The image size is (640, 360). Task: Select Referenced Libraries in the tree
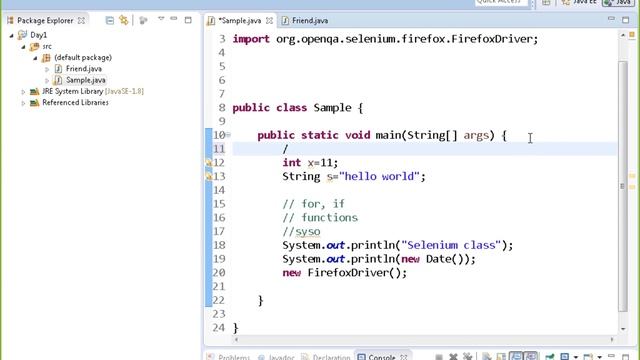[x=75, y=102]
